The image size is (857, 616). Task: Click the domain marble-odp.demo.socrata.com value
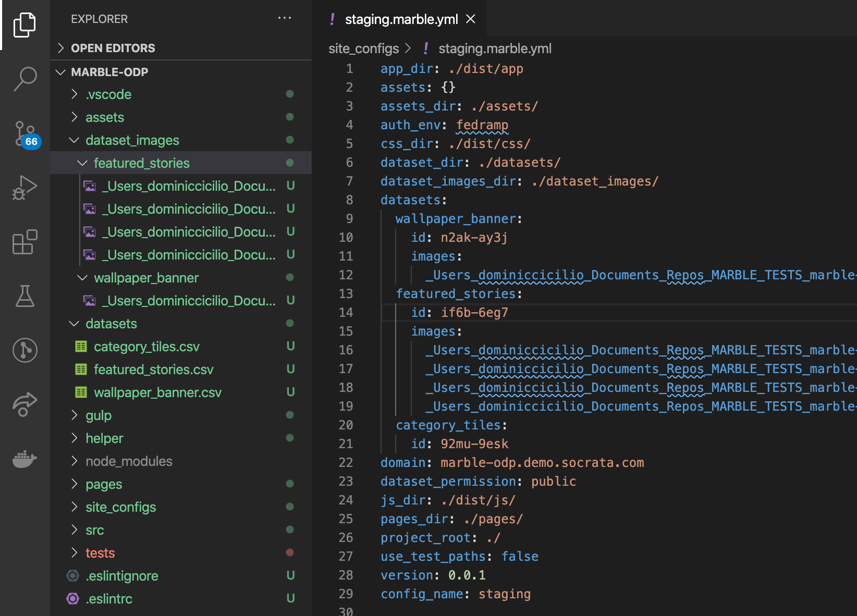pos(542,463)
